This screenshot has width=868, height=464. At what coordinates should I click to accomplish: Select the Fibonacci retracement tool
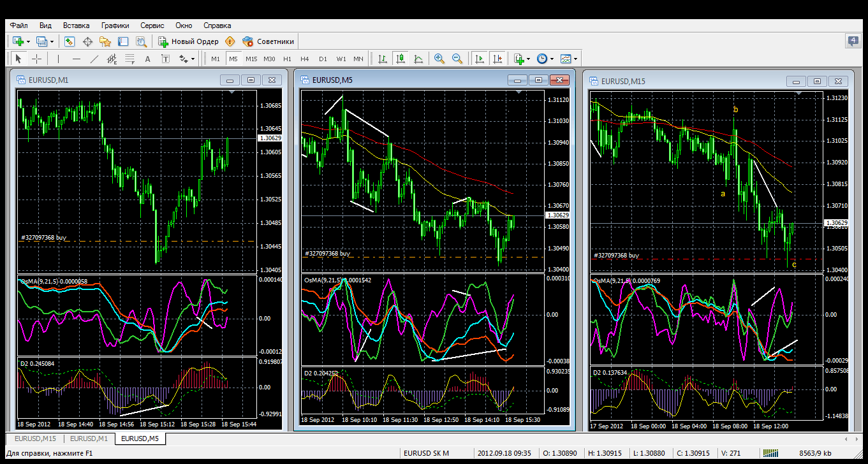[130, 59]
